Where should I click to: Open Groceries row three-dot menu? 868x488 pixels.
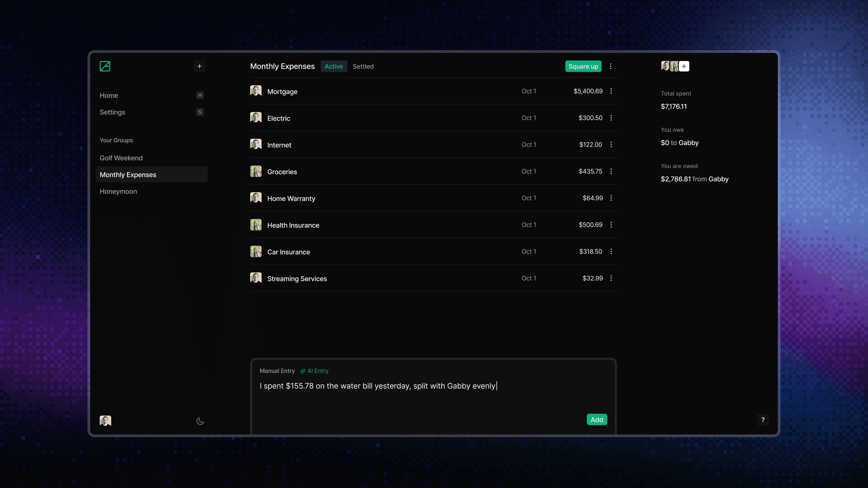click(611, 171)
